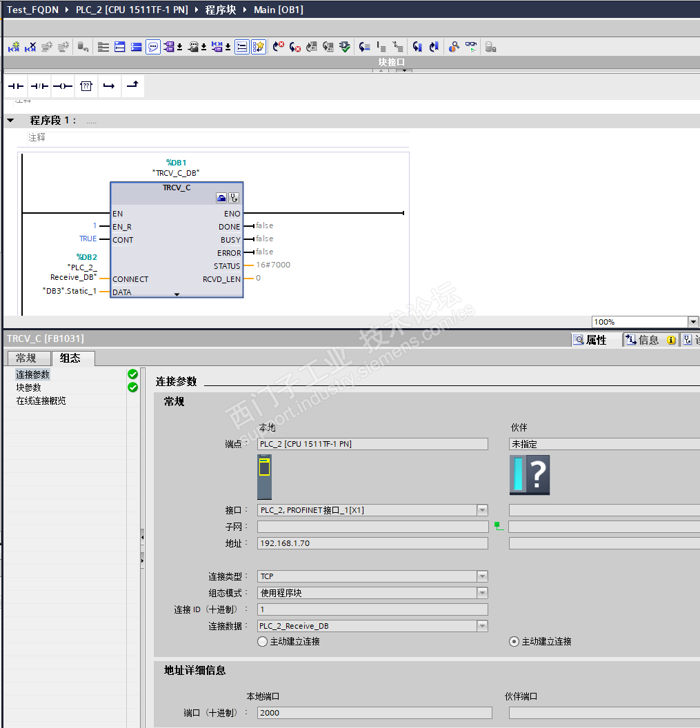Viewport: 700px width, 728px height.
Task: Collapse block interface up arrow
Action: 381,70
